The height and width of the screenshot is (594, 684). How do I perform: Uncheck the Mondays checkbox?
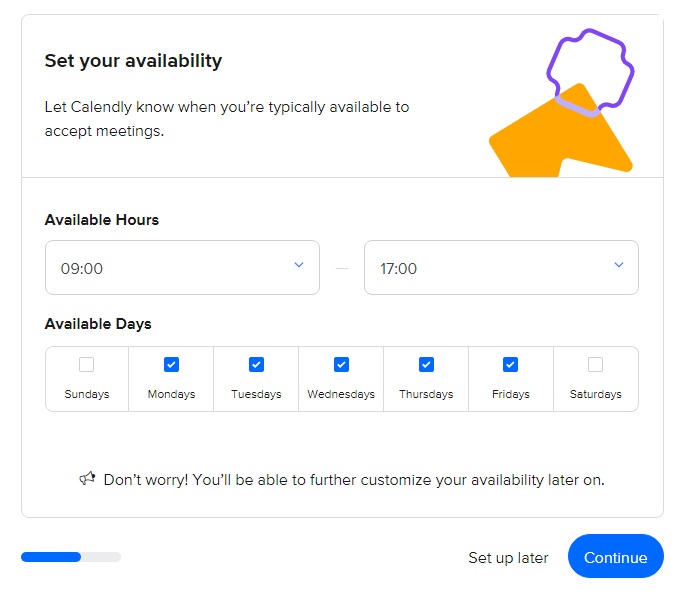(171, 364)
